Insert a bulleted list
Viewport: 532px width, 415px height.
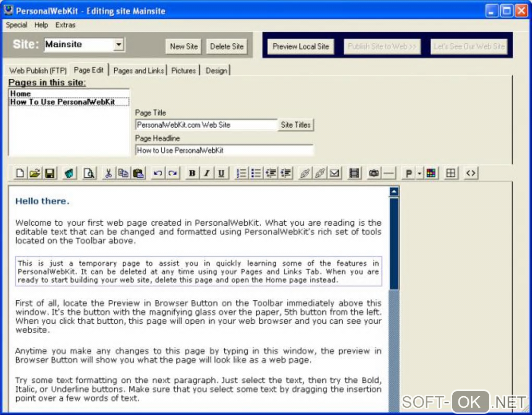pyautogui.click(x=256, y=173)
